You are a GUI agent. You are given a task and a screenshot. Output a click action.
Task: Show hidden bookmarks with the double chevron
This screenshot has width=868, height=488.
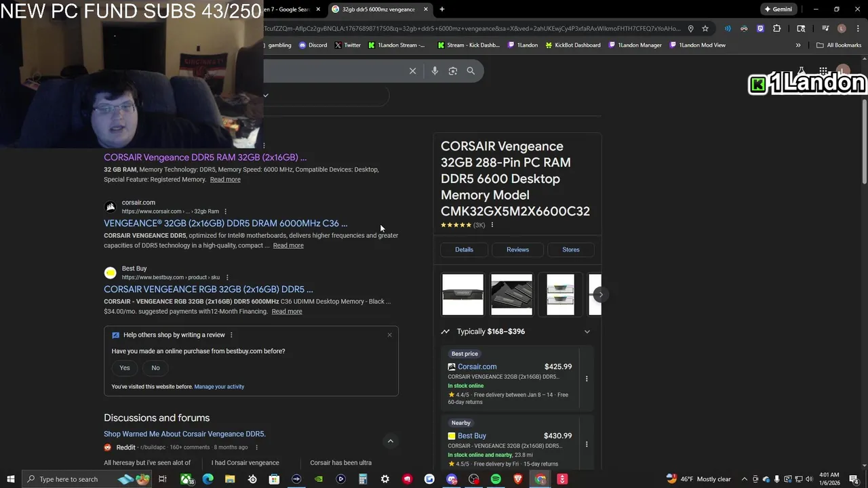click(x=798, y=45)
